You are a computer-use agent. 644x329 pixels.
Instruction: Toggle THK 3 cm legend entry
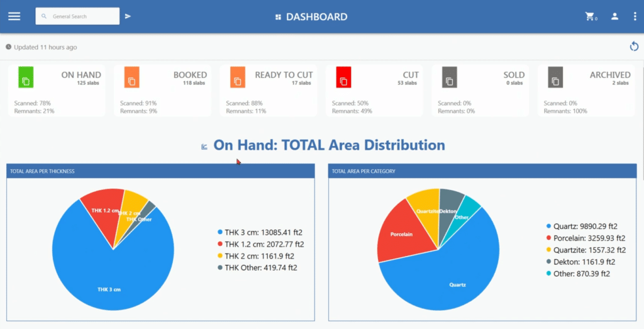coord(259,232)
